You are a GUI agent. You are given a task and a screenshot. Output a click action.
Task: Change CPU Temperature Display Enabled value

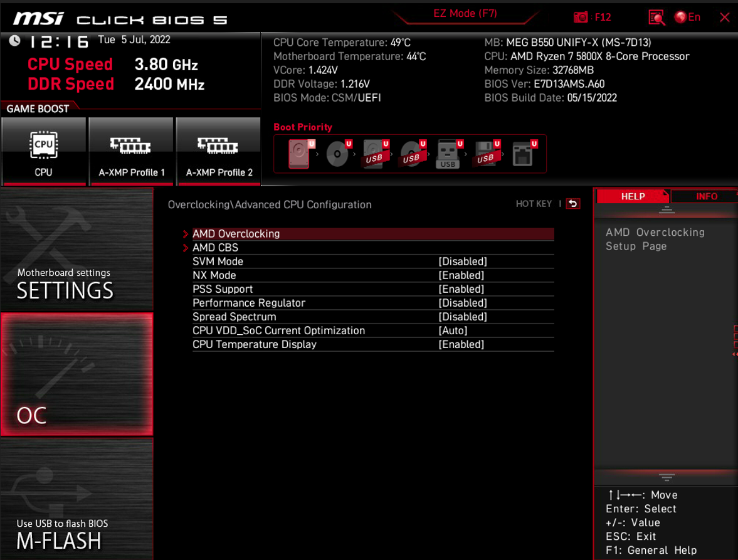click(x=461, y=344)
